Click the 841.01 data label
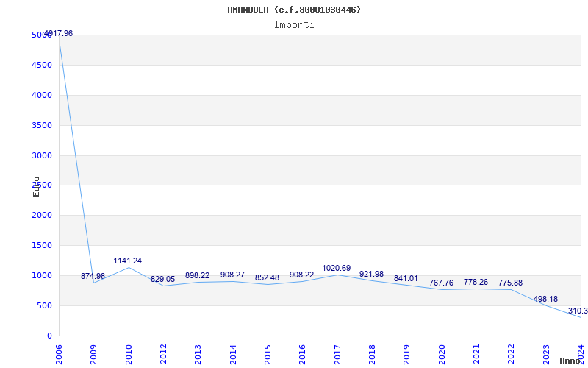The width and height of the screenshot is (588, 368). [406, 279]
